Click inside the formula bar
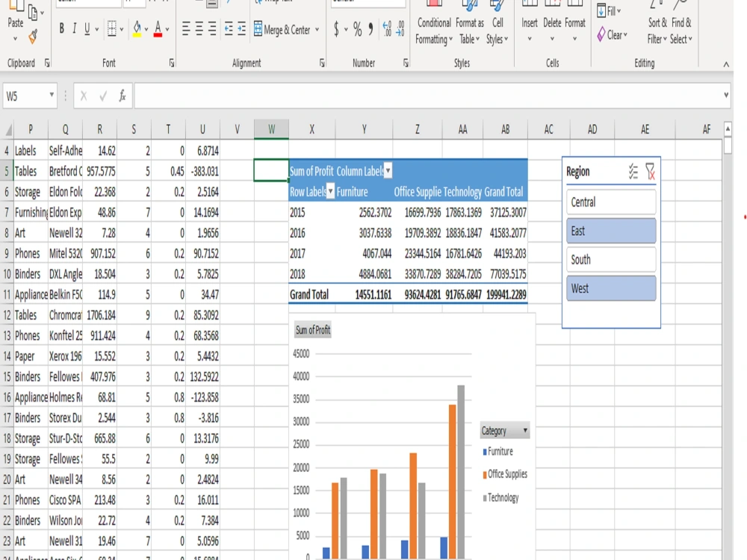 [428, 96]
